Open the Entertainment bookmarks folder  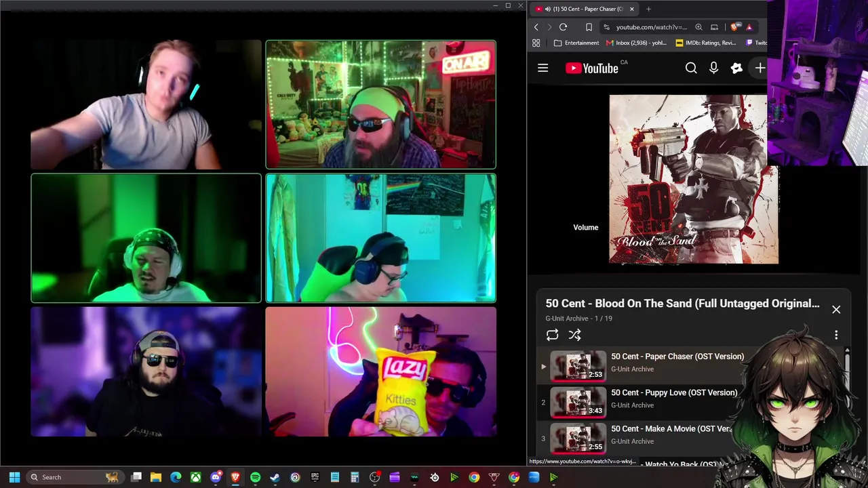click(576, 43)
